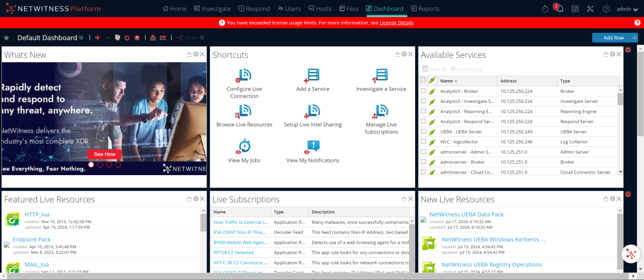The height and width of the screenshot is (280, 644).
Task: Check the adminserver - Admin Server row checkbox
Action: click(423, 151)
